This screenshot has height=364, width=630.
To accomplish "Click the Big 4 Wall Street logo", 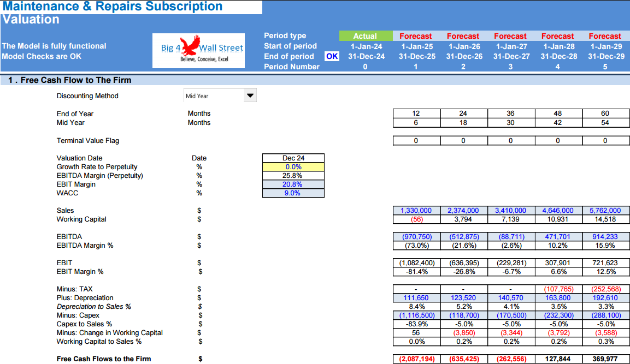I will point(198,51).
